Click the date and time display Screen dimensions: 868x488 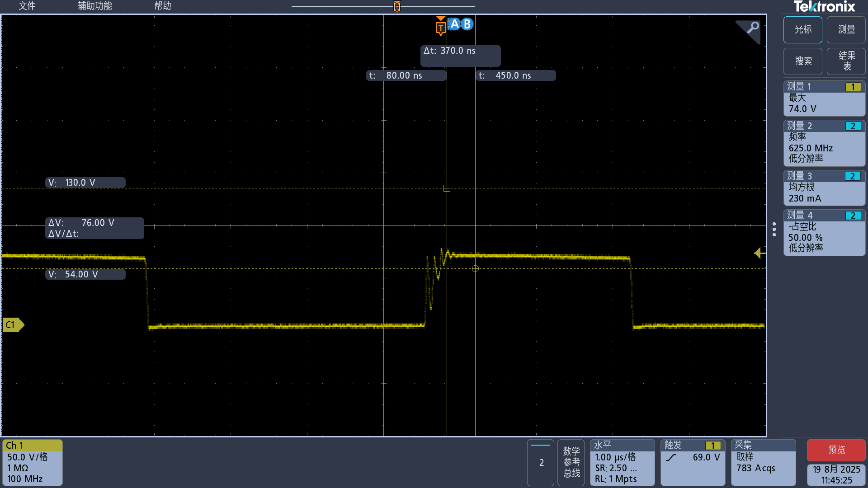[836, 475]
